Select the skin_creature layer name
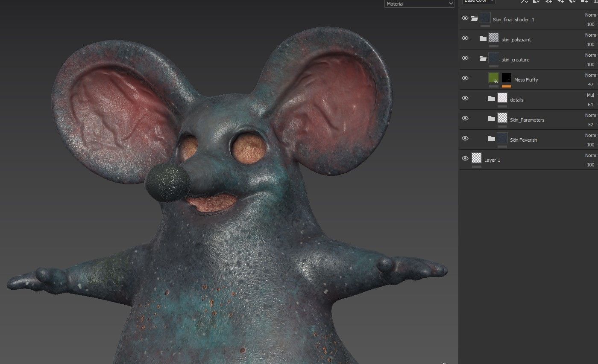 (x=515, y=60)
